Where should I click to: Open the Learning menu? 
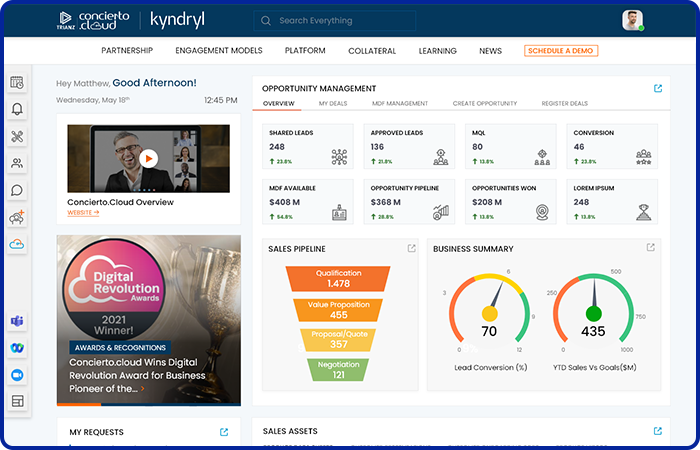(438, 51)
